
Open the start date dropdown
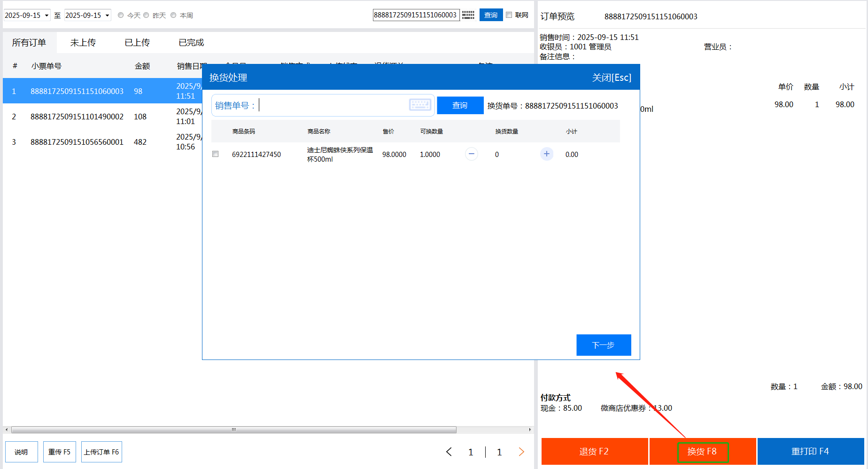pyautogui.click(x=46, y=16)
